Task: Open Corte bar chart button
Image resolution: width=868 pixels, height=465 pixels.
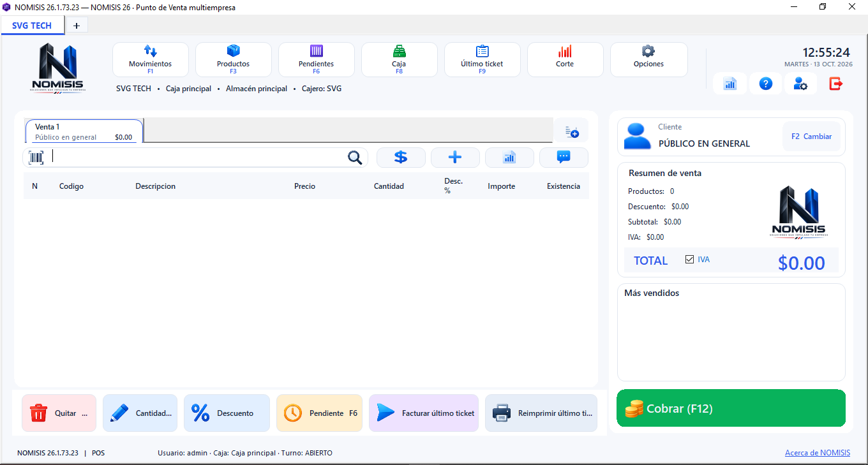Action: 565,59
